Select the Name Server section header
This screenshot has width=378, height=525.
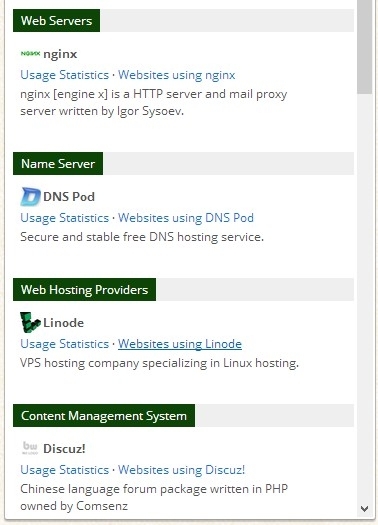(x=58, y=163)
